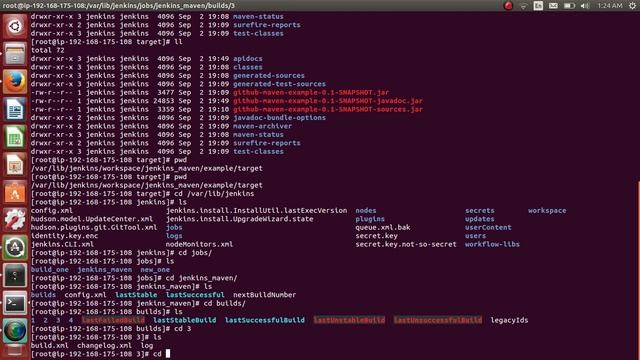Click the Terminal launcher icon
Viewport: 640px width, 360px height.
pos(15,303)
